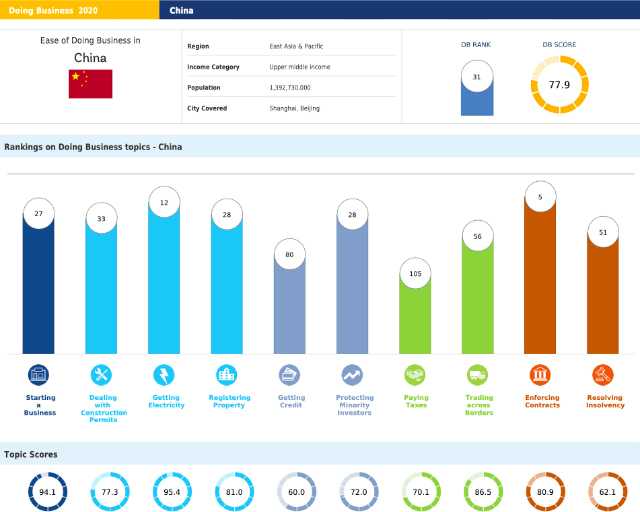Viewport: 640px width, 512px height.
Task: Open the Resolving Insolvency gavel icon
Action: point(604,375)
